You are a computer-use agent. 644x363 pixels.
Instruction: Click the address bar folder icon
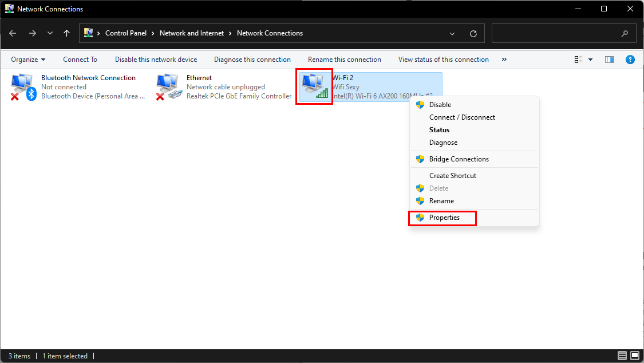click(88, 33)
